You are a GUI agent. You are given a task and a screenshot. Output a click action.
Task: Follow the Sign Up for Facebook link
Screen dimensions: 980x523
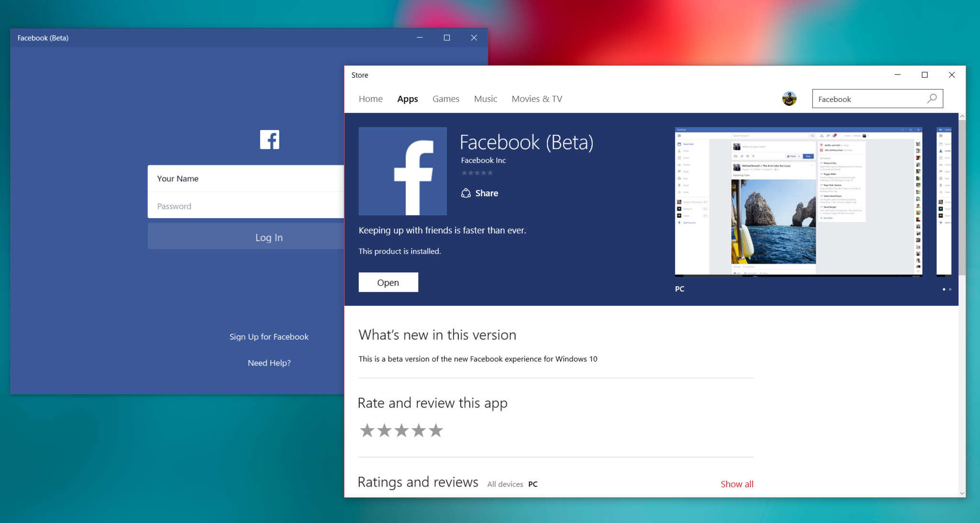(269, 336)
